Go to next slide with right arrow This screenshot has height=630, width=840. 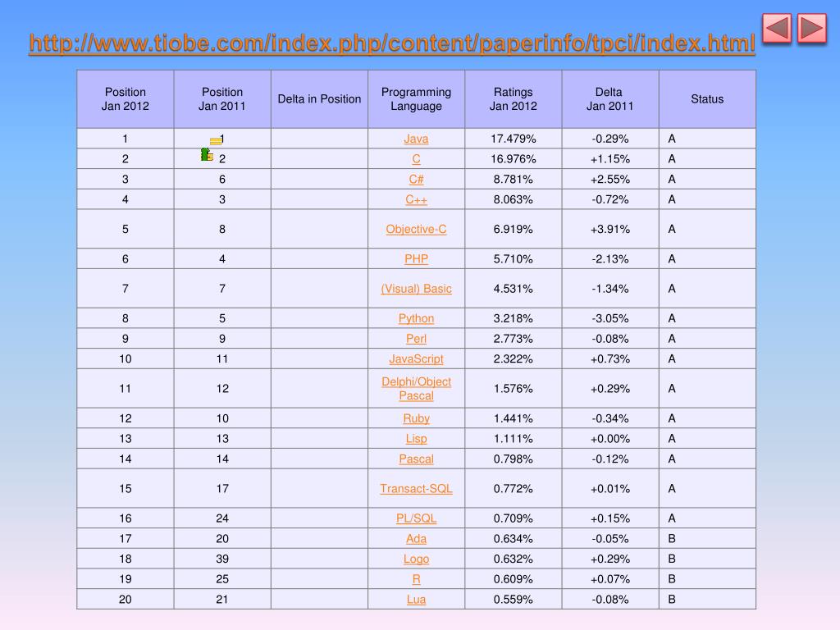[x=812, y=28]
